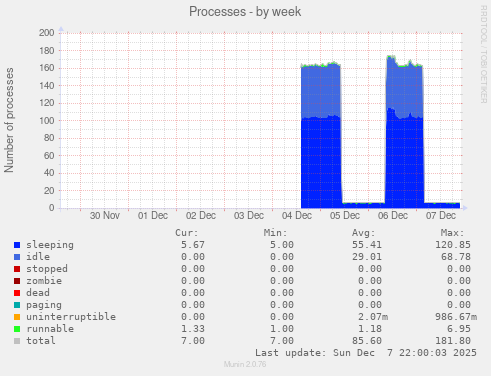Viewport: 491px width, 376px height.
Task: Click the '60' y-axis label
Action: coord(49,156)
